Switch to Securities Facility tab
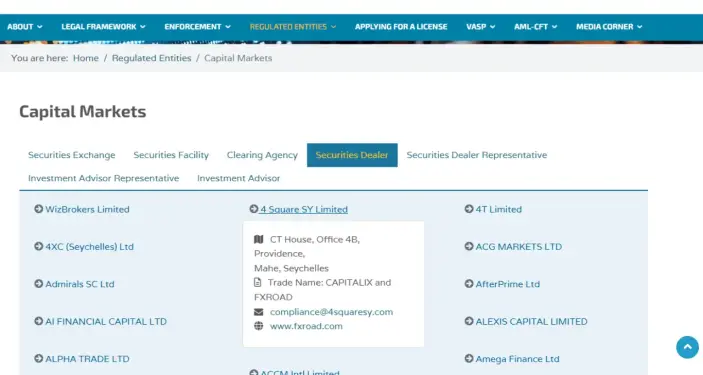 pyautogui.click(x=171, y=155)
